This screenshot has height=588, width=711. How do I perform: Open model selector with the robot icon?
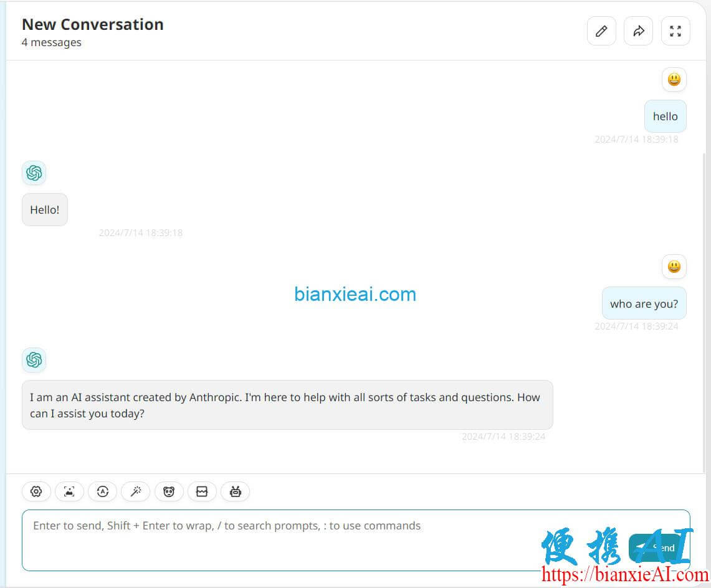pos(236,491)
